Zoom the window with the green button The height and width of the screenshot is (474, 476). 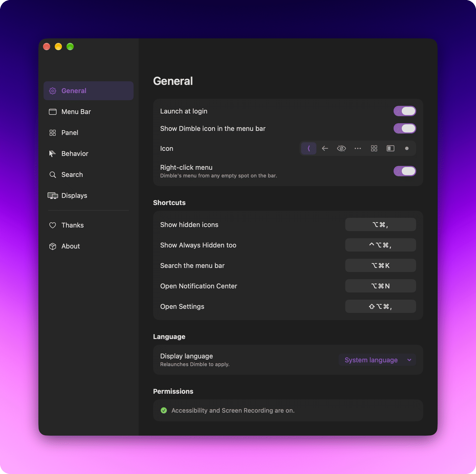[70, 47]
